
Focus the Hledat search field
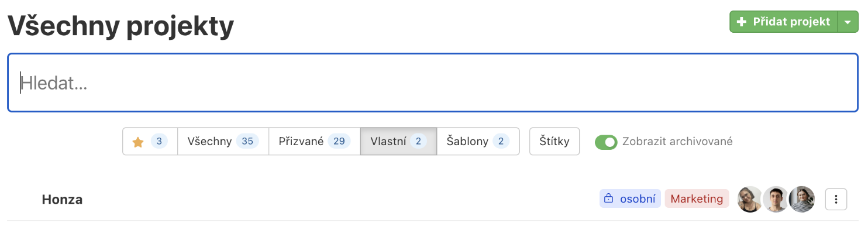coord(433,83)
